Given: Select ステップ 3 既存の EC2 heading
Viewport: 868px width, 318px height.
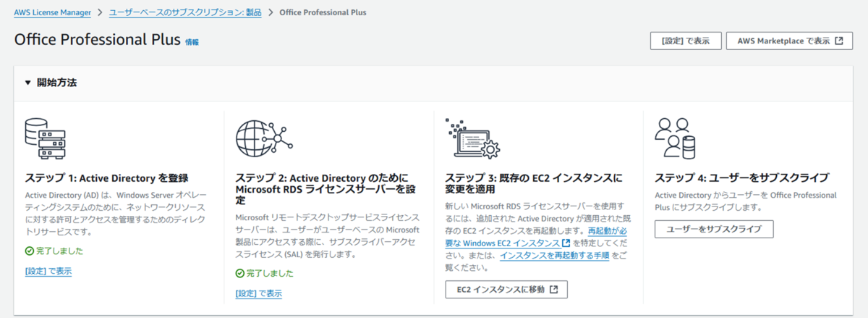Looking at the screenshot, I should pyautogui.click(x=534, y=183).
